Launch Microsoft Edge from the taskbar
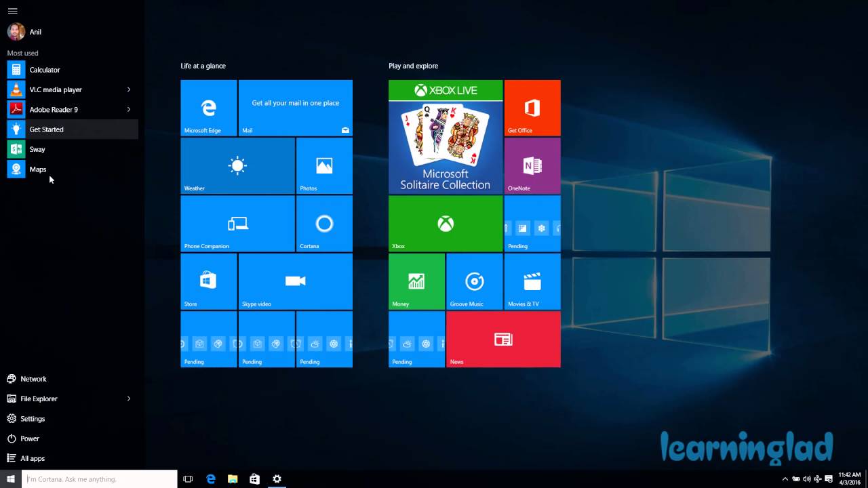 tap(211, 479)
